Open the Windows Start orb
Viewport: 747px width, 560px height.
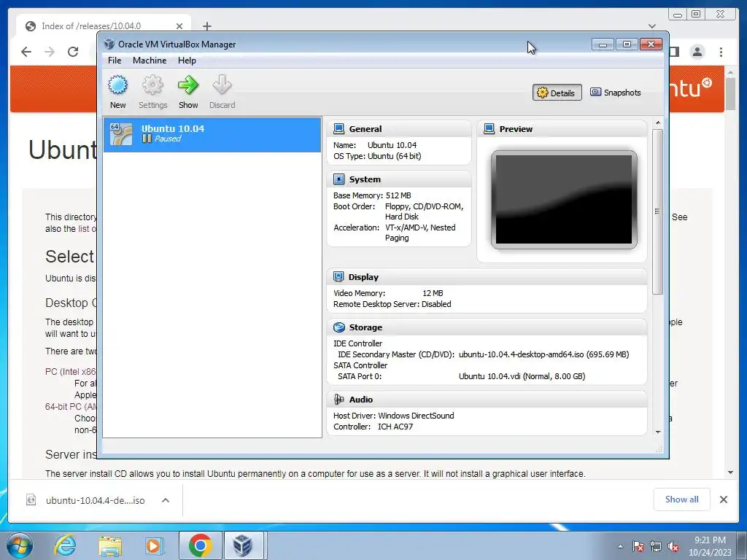(x=20, y=545)
